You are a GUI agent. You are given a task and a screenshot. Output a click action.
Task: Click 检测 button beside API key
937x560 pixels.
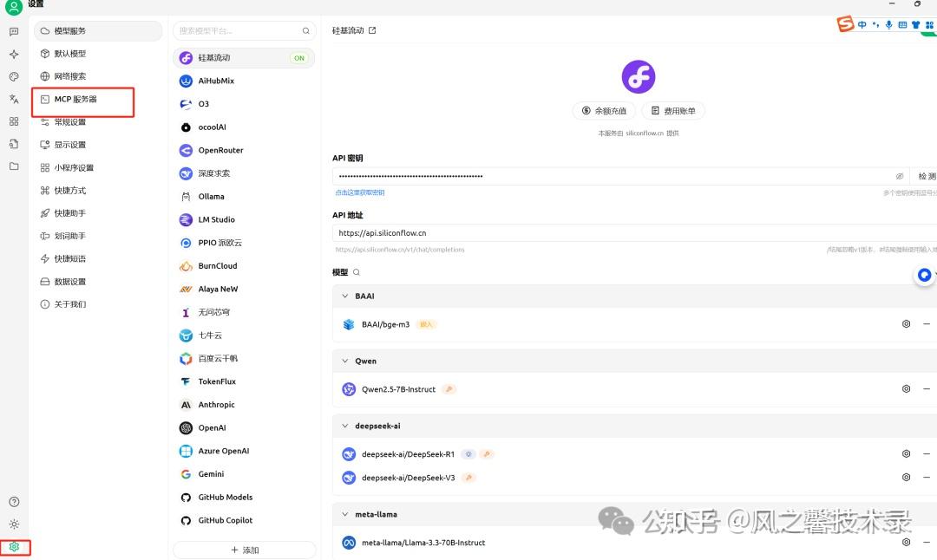[x=926, y=176]
